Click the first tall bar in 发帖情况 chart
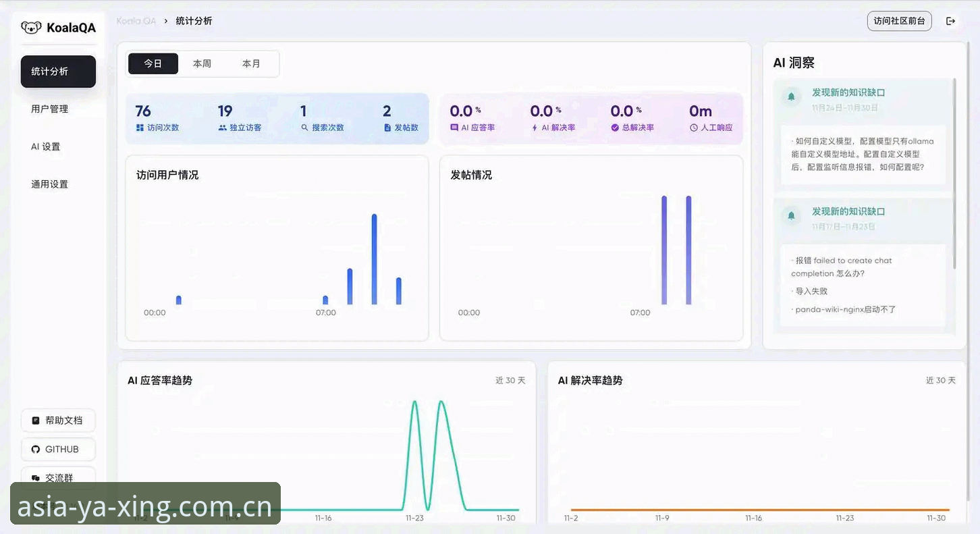The height and width of the screenshot is (534, 980). pyautogui.click(x=664, y=250)
